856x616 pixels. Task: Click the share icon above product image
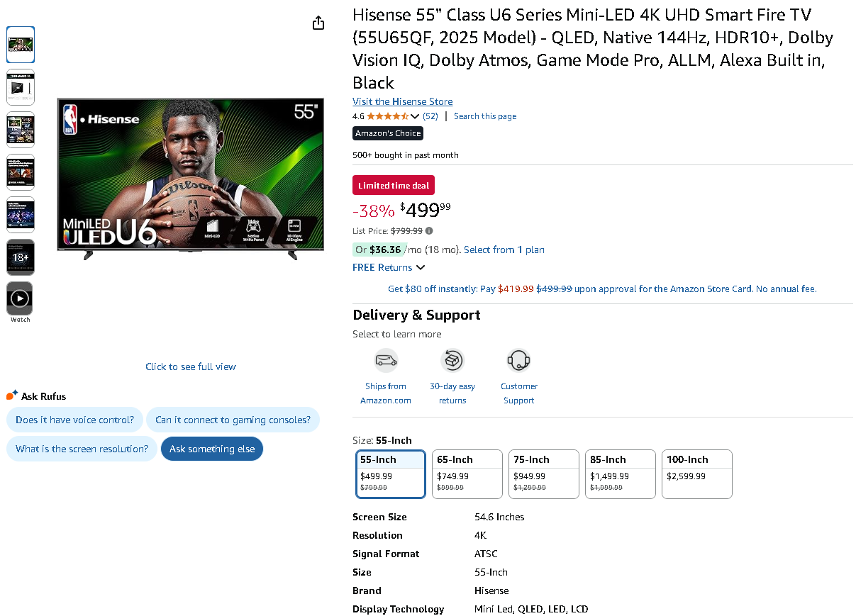[318, 23]
